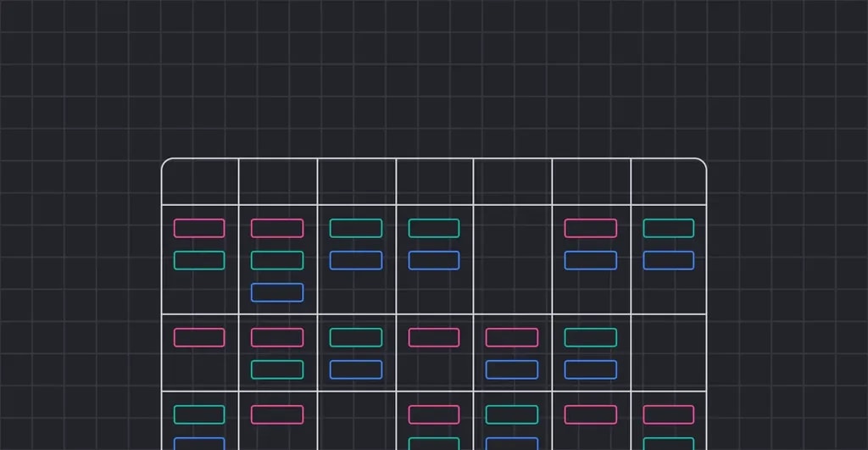The height and width of the screenshot is (450, 868).
Task: Click green block in second column, first week row
Action: (x=277, y=260)
